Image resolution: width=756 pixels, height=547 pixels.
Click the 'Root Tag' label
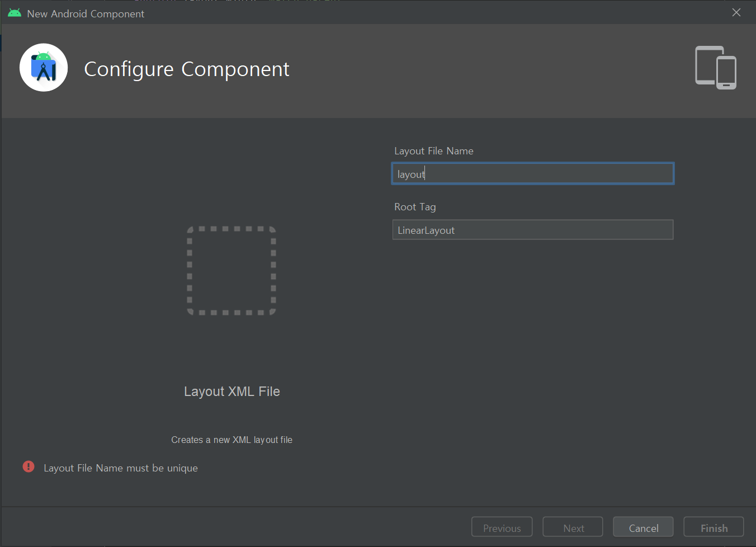point(415,207)
